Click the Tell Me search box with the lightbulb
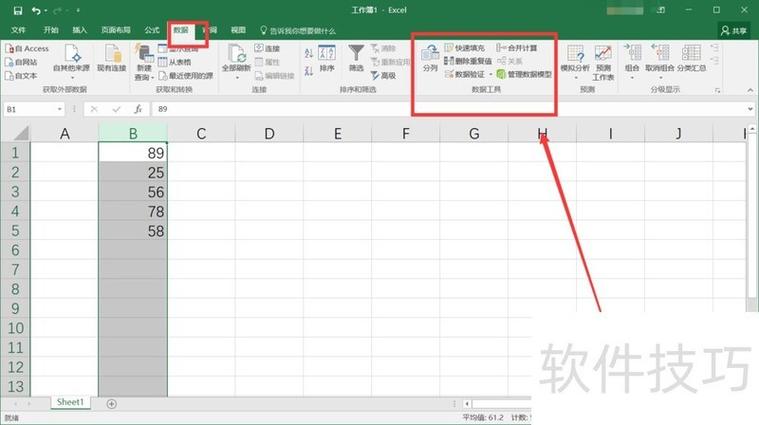The image size is (759, 425). coord(298,30)
